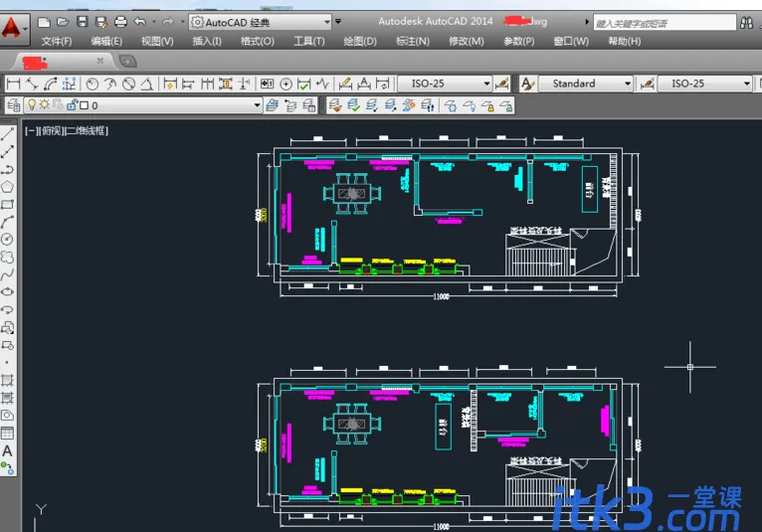Toggle layer 0 on/off lightbulb
The width and height of the screenshot is (762, 532).
[x=32, y=104]
